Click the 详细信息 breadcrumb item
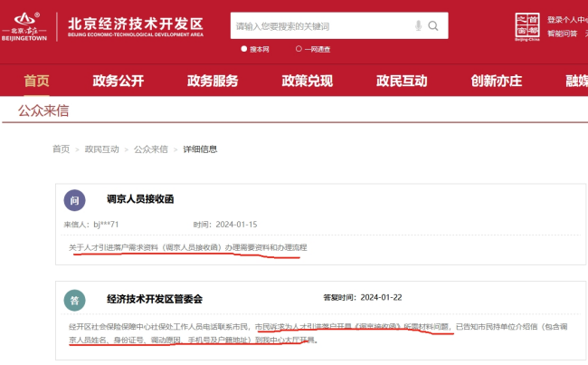 point(200,149)
